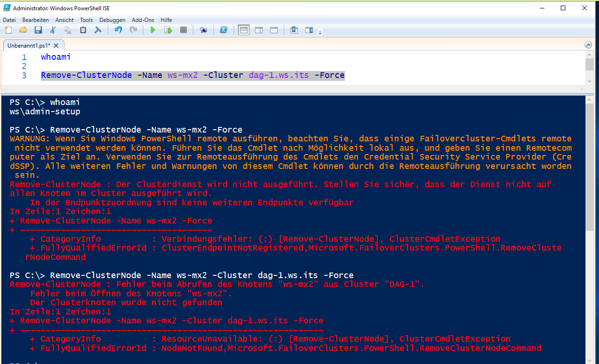The width and height of the screenshot is (599, 364).
Task: Click 'Remove-ClusterNode' in script line 3
Action: pyautogui.click(x=86, y=75)
